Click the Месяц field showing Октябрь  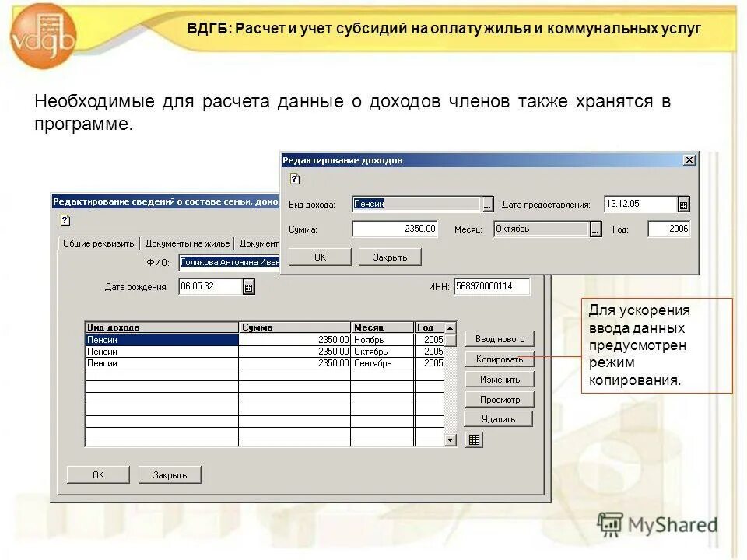tap(542, 229)
